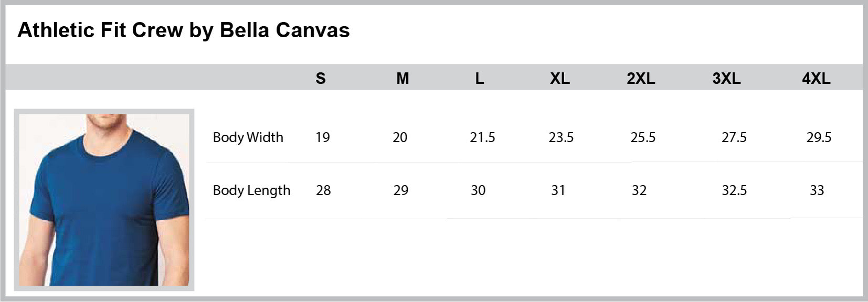Click the Body Length row label
The image size is (868, 302).
(251, 190)
